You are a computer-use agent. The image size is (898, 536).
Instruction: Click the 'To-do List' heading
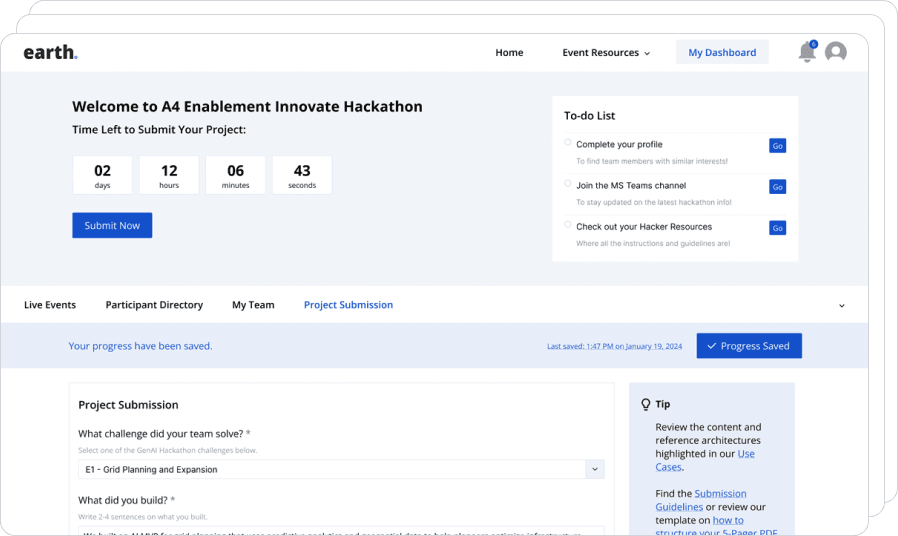pyautogui.click(x=589, y=116)
